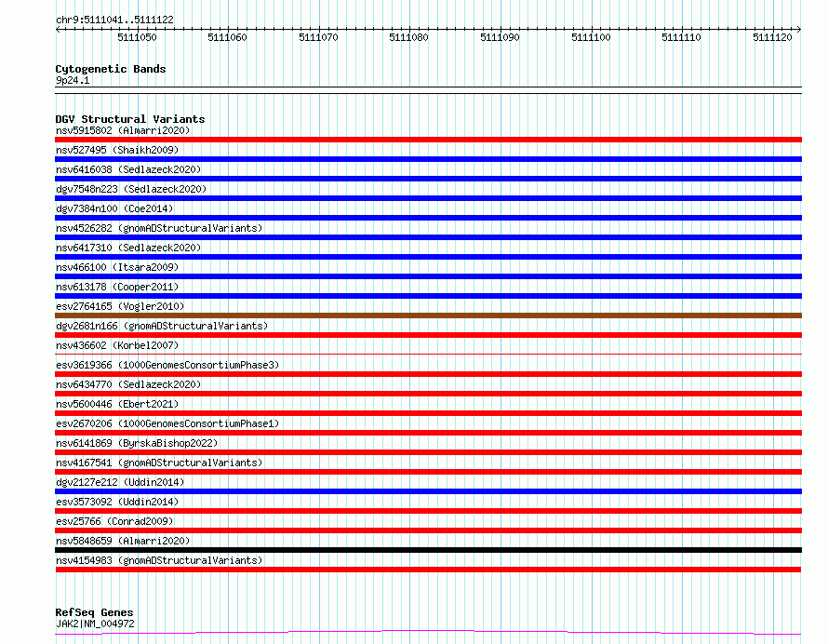Click esv3573092 (Uddin2014) label
Image resolution: width=828 pixels, height=644 pixels.
click(x=117, y=502)
